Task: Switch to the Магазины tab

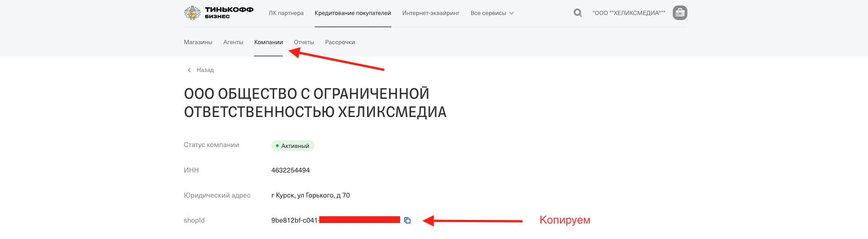Action: click(x=198, y=42)
